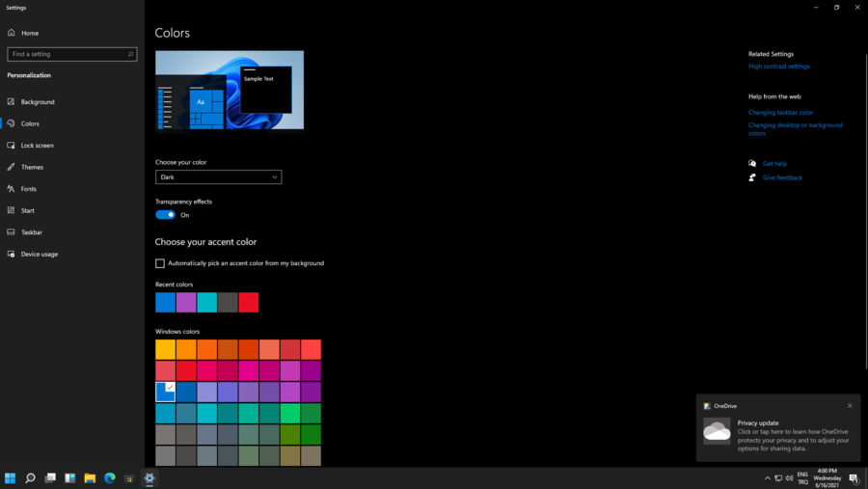
Task: Click in the Find a setting search box
Action: (x=68, y=55)
